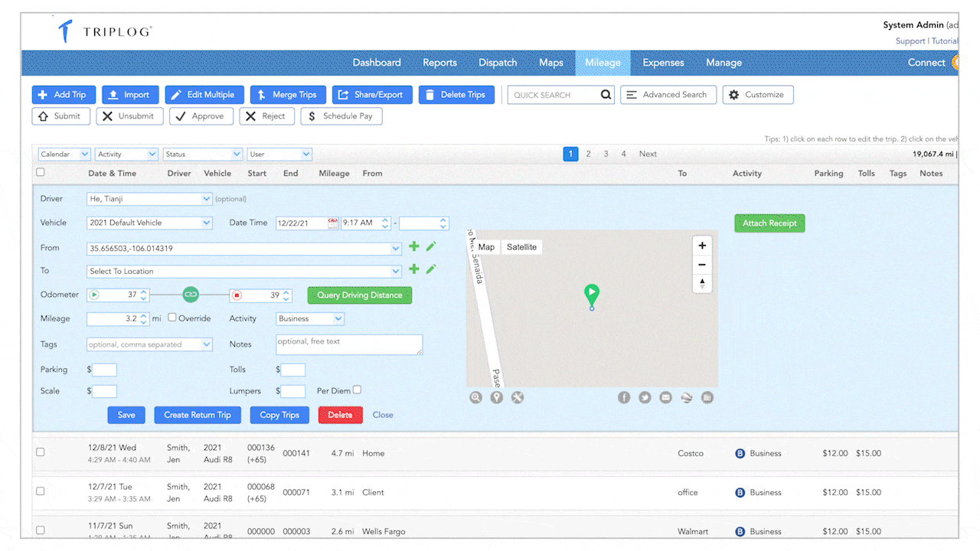
Task: Open the Calendar filter dropdown
Action: (64, 154)
